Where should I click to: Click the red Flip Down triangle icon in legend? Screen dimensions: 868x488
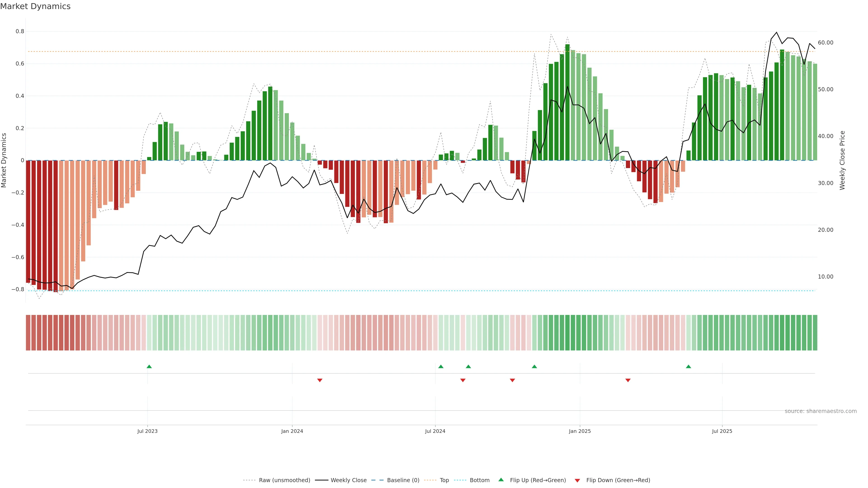(x=577, y=481)
